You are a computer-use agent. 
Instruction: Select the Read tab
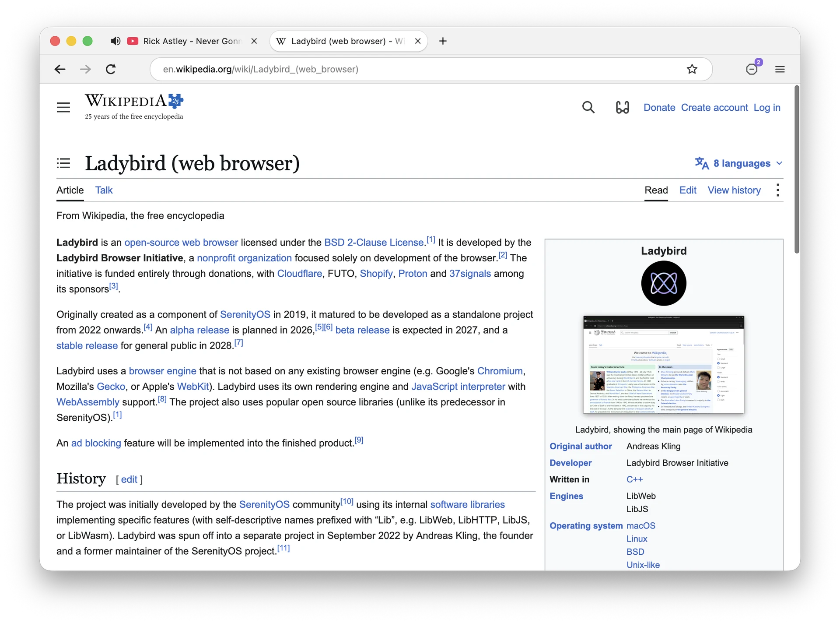tap(656, 190)
